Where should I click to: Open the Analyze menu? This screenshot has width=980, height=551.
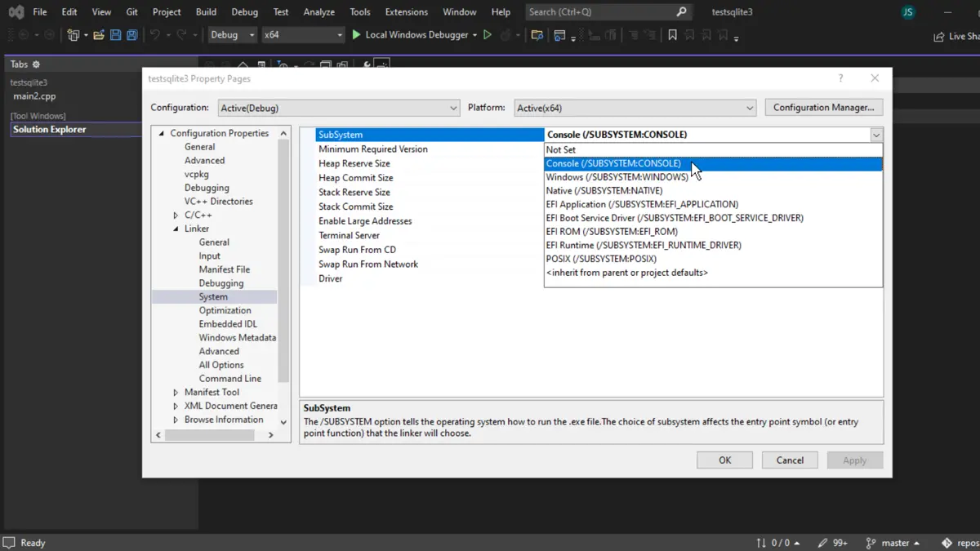[318, 12]
